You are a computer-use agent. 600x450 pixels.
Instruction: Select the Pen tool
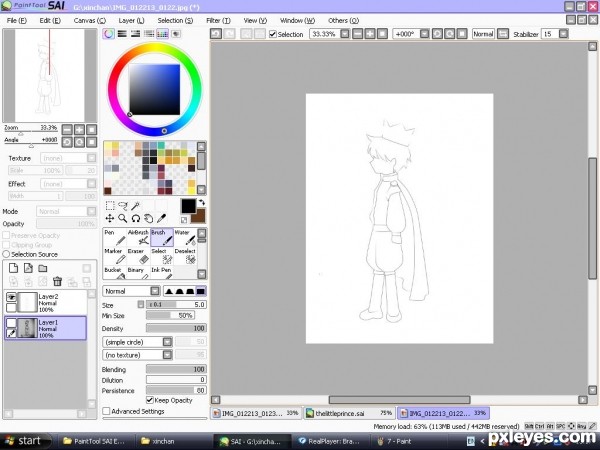115,238
